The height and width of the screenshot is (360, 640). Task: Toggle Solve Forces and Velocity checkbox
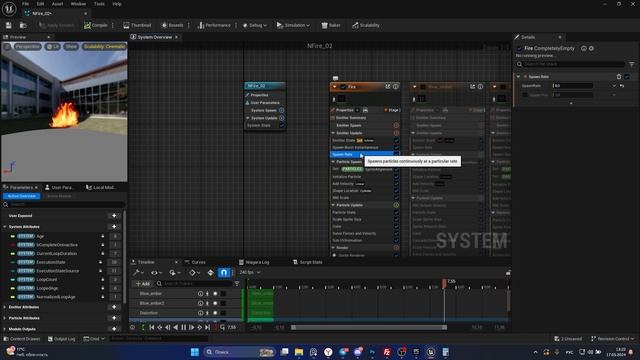tap(396, 233)
